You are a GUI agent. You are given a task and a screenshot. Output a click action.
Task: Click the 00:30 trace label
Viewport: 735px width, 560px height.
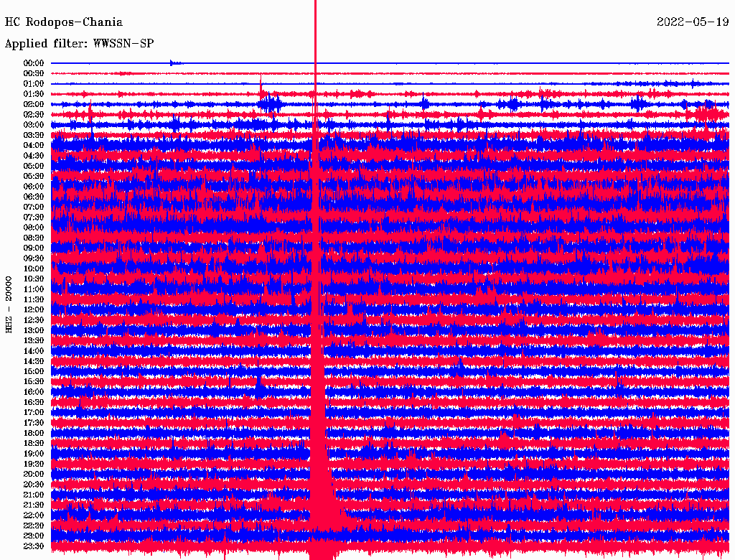pyautogui.click(x=34, y=73)
